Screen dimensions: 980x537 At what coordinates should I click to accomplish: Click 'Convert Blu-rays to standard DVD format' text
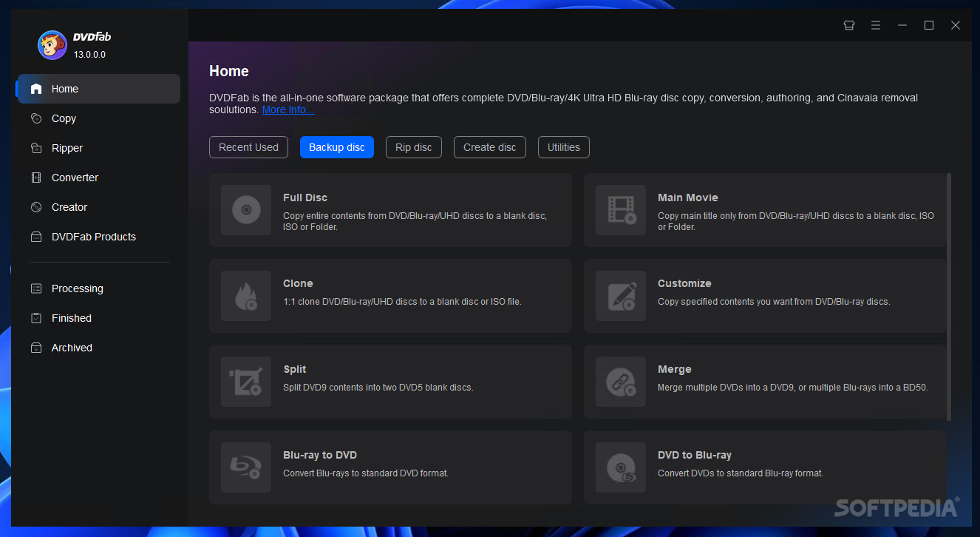366,473
